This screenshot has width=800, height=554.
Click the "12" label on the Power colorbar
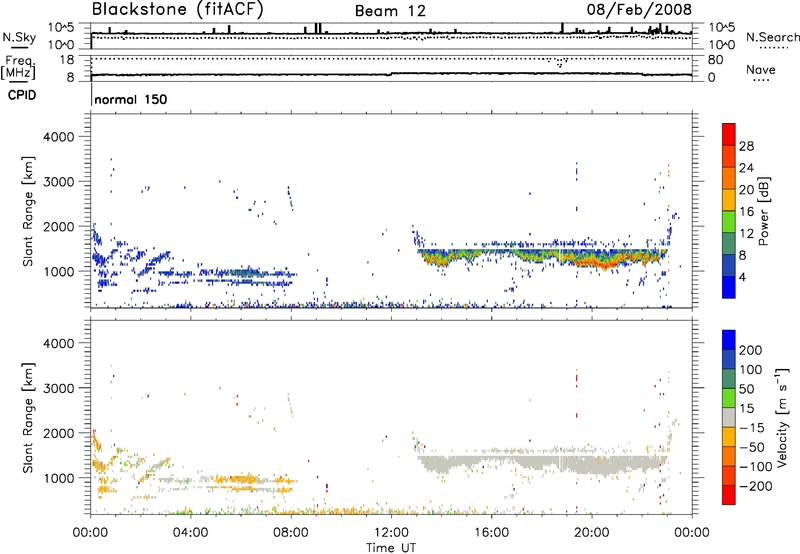tap(746, 234)
